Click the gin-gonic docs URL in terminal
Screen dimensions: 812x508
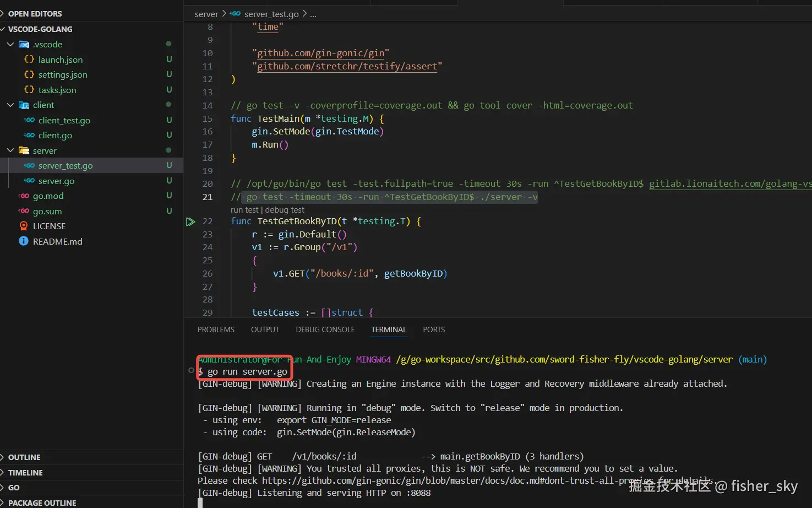(488, 480)
